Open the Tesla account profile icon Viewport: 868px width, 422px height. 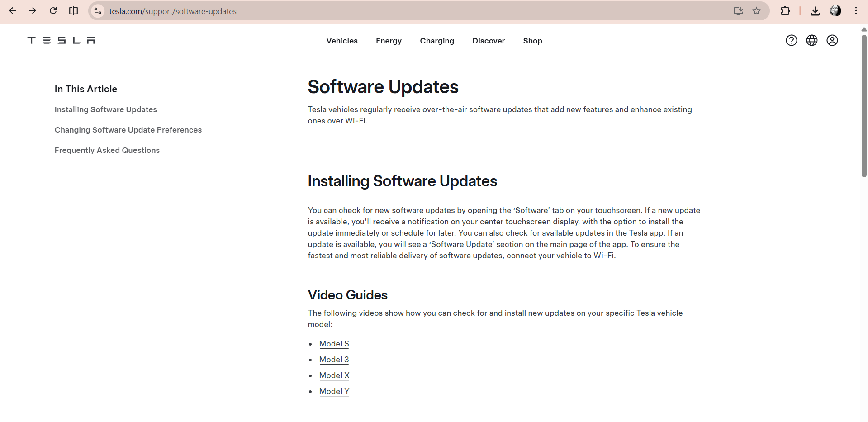tap(832, 40)
